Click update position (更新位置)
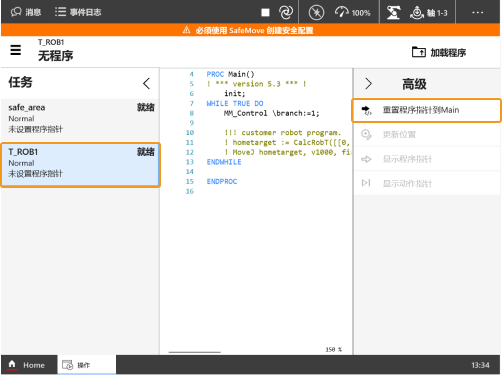 coord(426,134)
